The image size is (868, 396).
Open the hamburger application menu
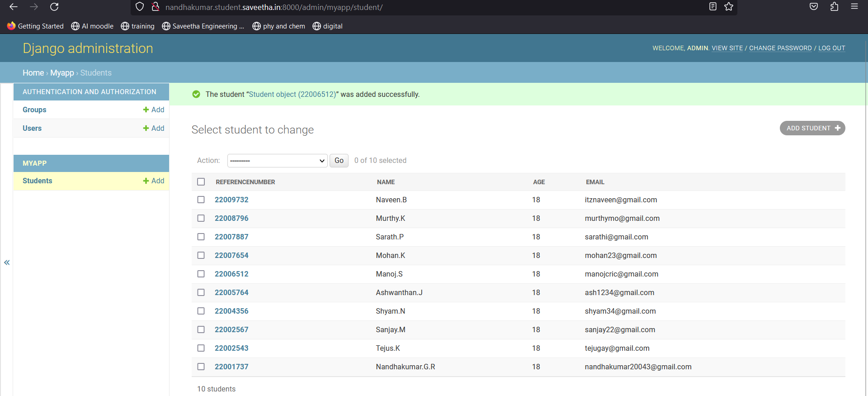point(854,7)
